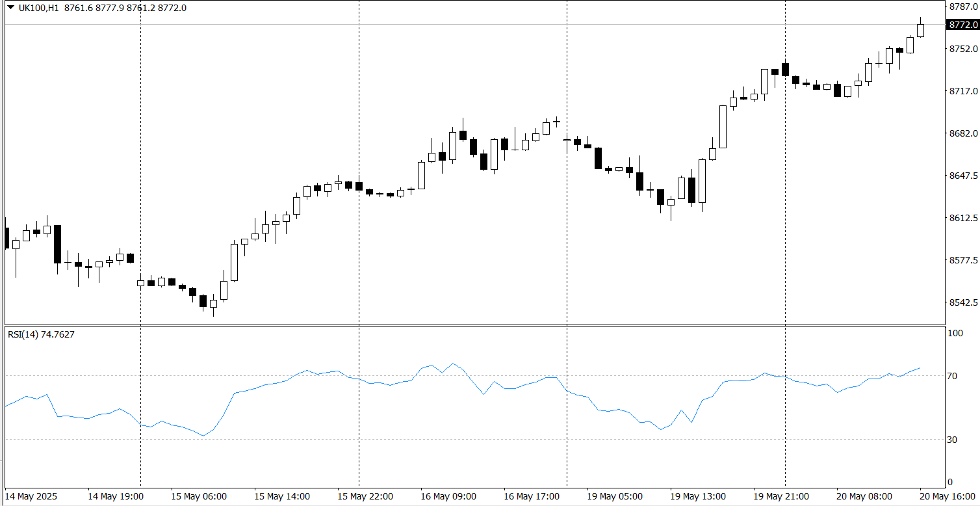Select the highlighted 8772.0 current price tag
This screenshot has height=506, width=980.
[963, 25]
